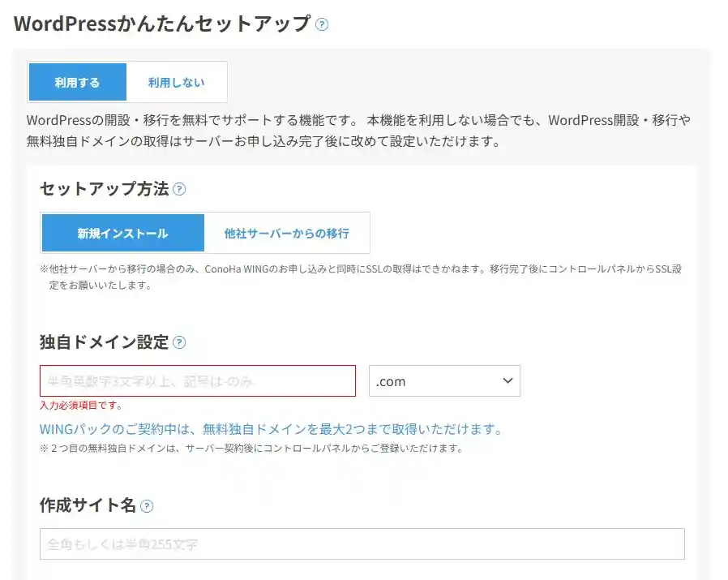728x580 pixels.
Task: Click question mark next to 作成サイト名
Action: pos(147,505)
